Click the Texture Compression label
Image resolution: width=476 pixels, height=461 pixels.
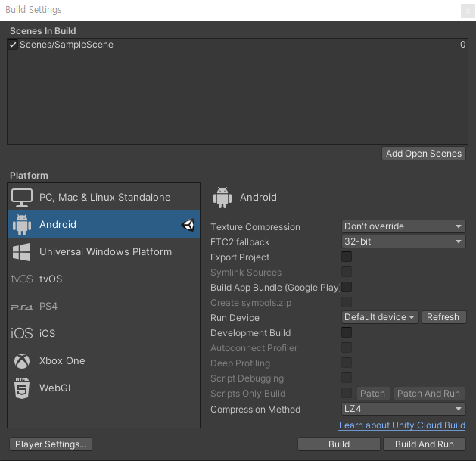[x=255, y=227]
